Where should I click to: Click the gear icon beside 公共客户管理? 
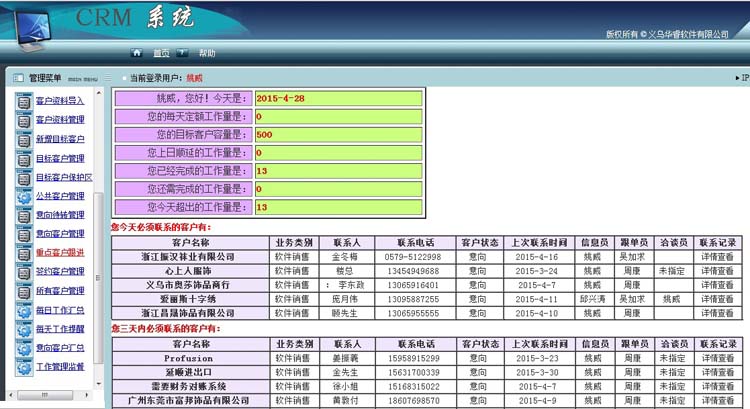[24, 197]
